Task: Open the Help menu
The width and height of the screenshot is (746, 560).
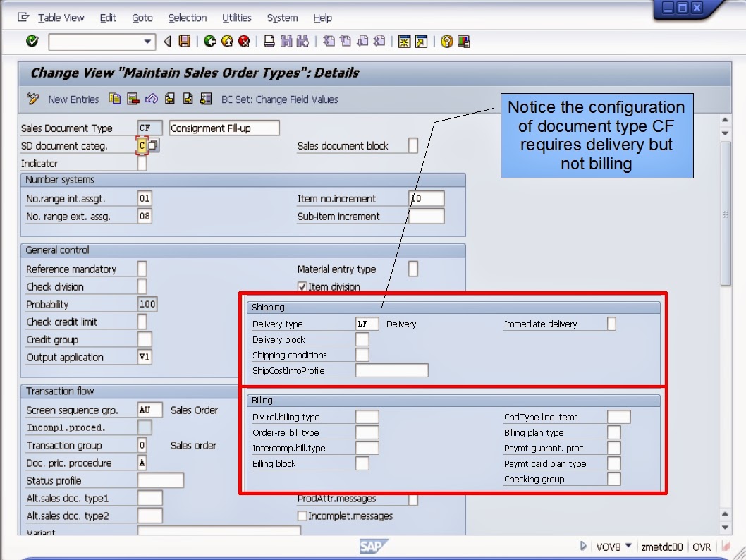Action: click(x=322, y=18)
